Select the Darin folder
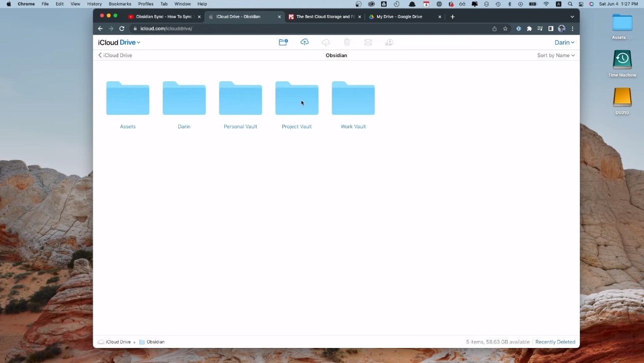 (x=184, y=98)
